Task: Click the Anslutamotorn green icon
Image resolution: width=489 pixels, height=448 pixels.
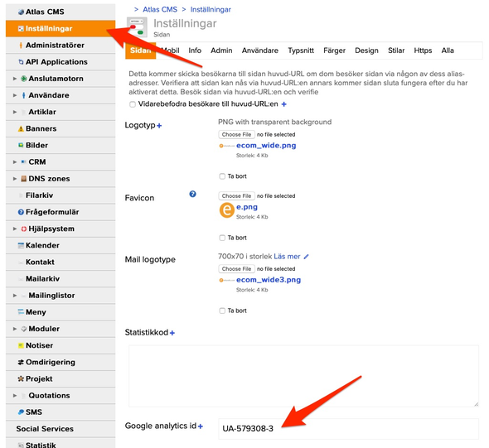Action: coord(24,79)
